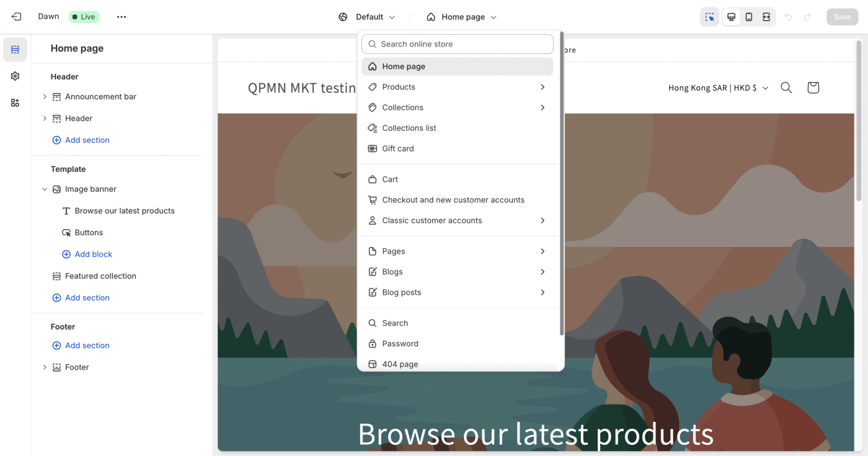
Task: Switch to desktop preview mode
Action: coord(732,17)
